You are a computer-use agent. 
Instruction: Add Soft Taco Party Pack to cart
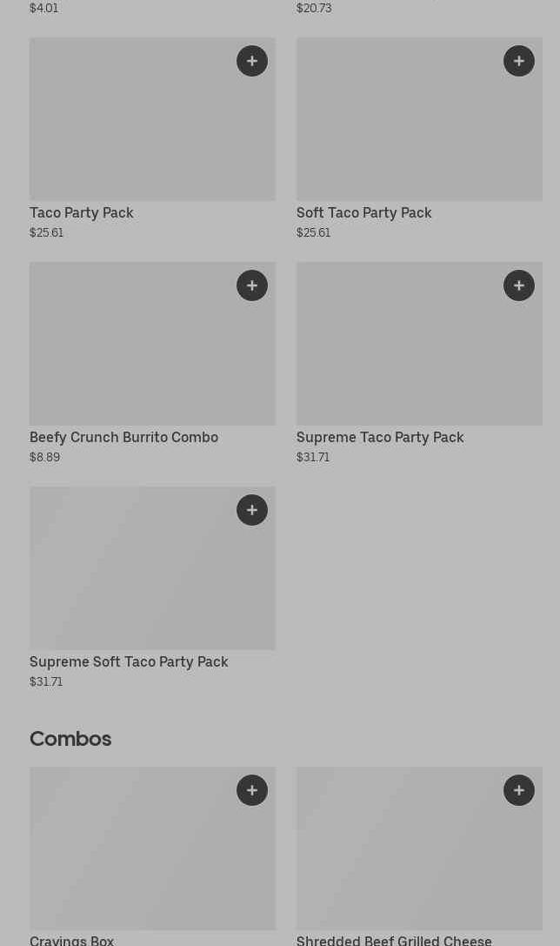point(519,61)
